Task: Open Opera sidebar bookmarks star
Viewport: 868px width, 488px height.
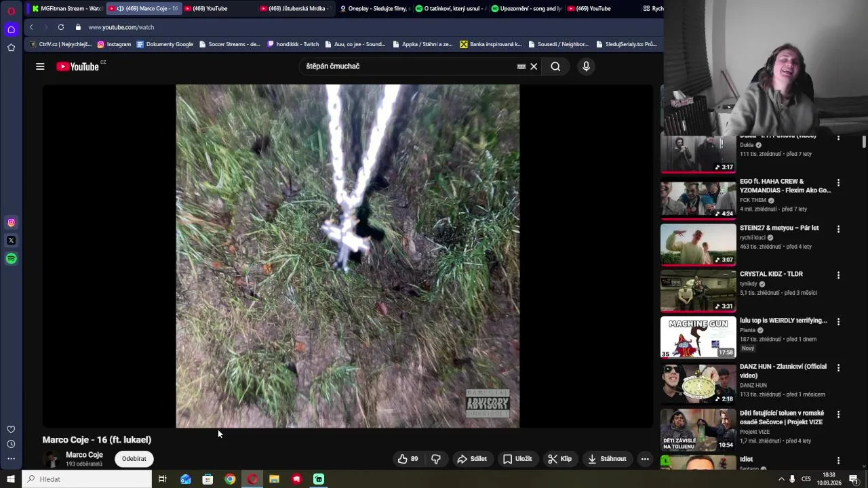Action: 11,47
